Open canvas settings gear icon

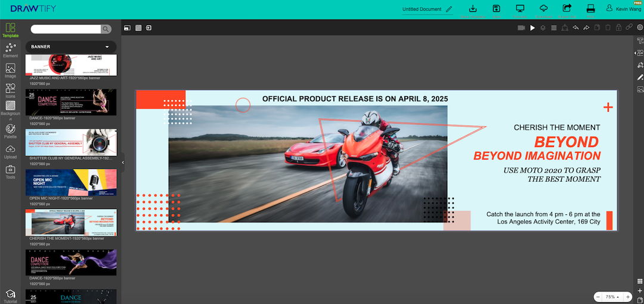(640, 27)
